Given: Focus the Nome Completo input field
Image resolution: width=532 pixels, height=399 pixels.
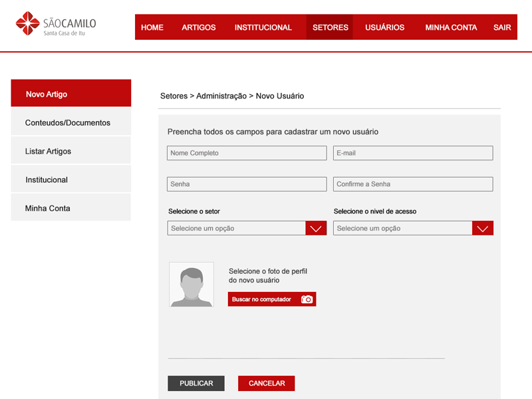Looking at the screenshot, I should click(x=247, y=153).
